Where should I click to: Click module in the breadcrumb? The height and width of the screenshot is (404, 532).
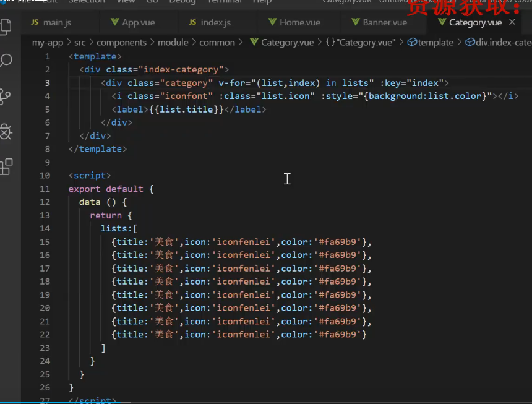(173, 43)
